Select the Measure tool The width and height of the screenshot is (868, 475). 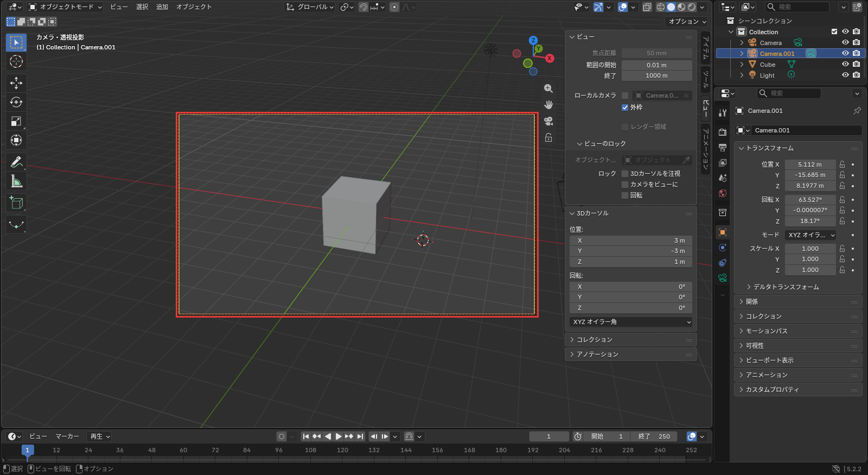click(16, 181)
